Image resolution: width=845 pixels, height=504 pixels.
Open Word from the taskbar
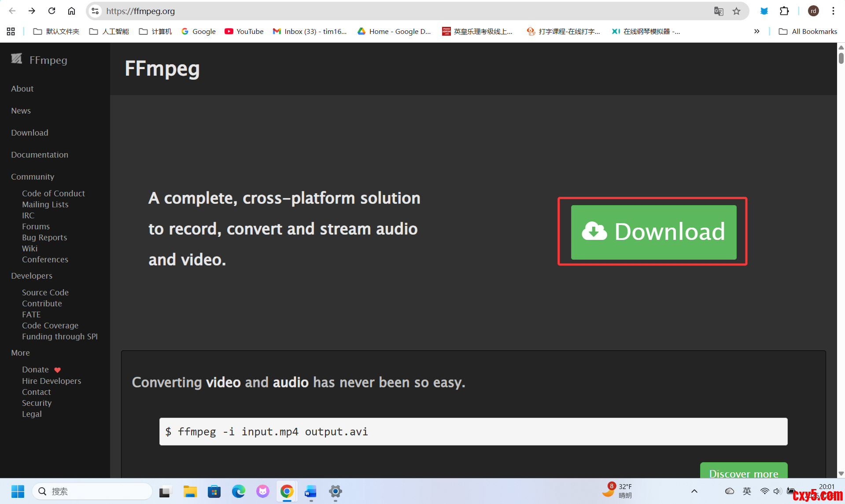(311, 491)
